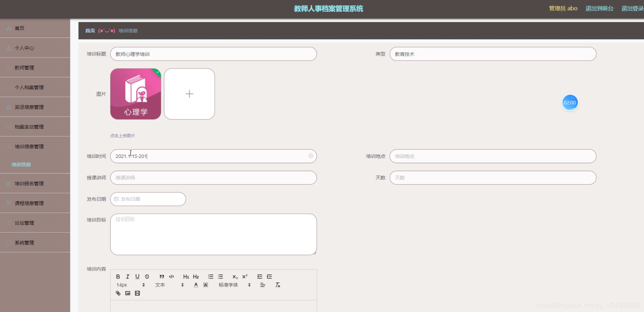Expand 论坛管理 sidebar menu

[x=35, y=223]
